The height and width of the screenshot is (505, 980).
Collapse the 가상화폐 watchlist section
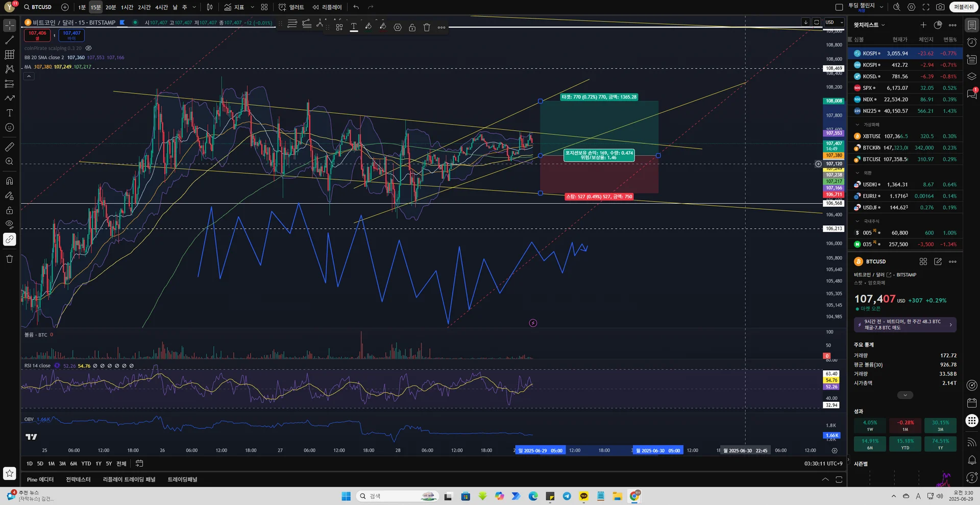pyautogui.click(x=857, y=125)
